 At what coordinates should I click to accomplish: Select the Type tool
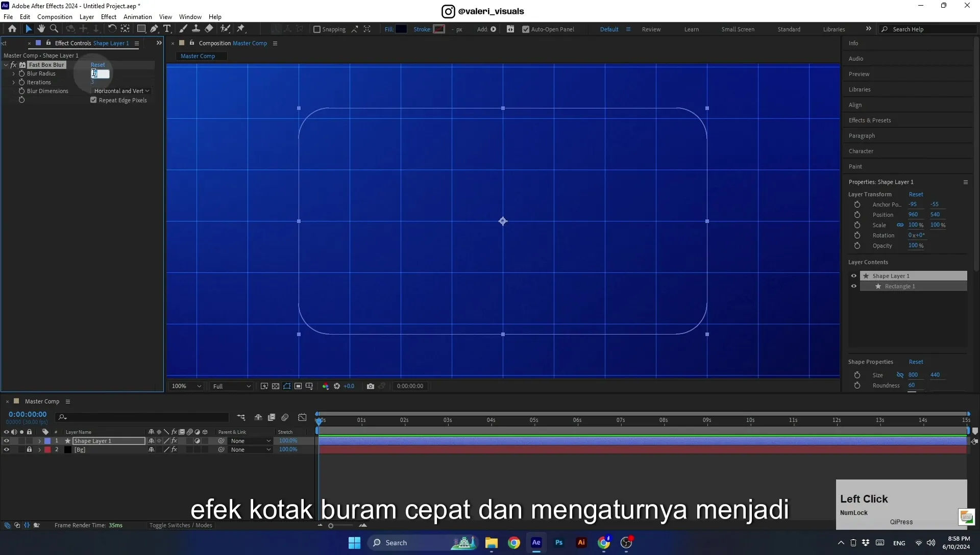click(x=167, y=29)
